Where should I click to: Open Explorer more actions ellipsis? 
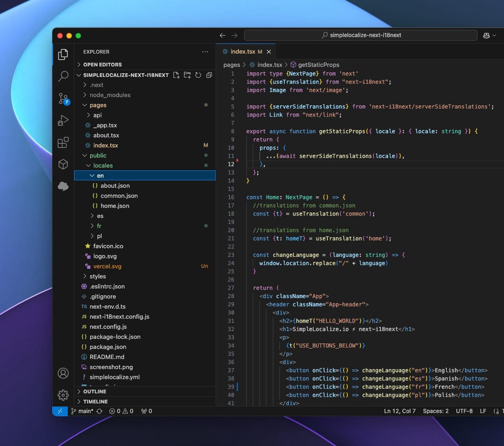[x=205, y=52]
